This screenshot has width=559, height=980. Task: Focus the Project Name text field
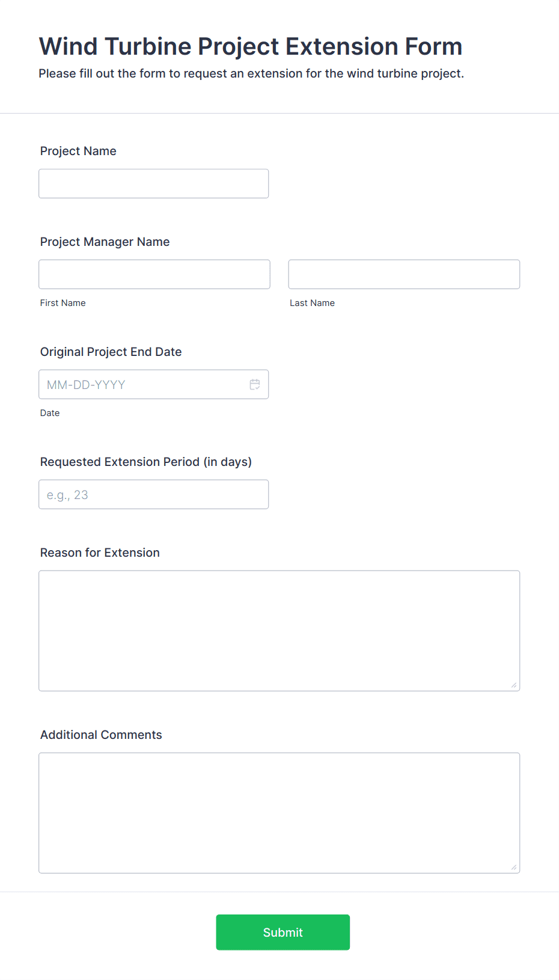154,183
